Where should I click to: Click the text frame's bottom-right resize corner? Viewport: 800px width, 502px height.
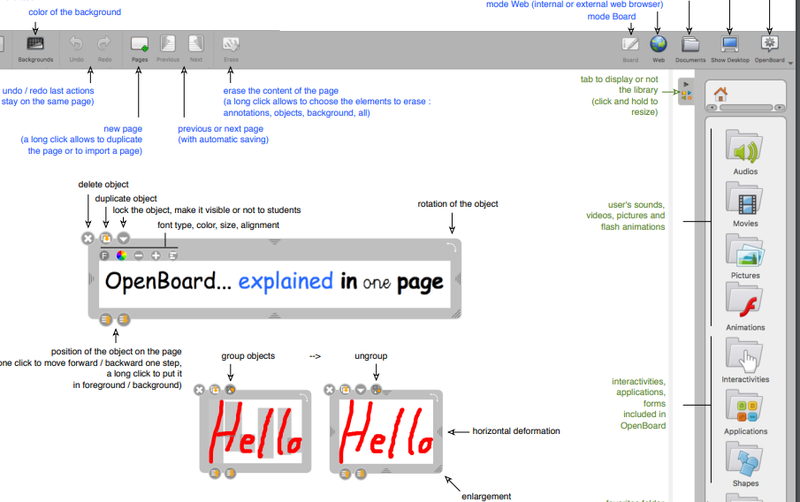coord(456,313)
